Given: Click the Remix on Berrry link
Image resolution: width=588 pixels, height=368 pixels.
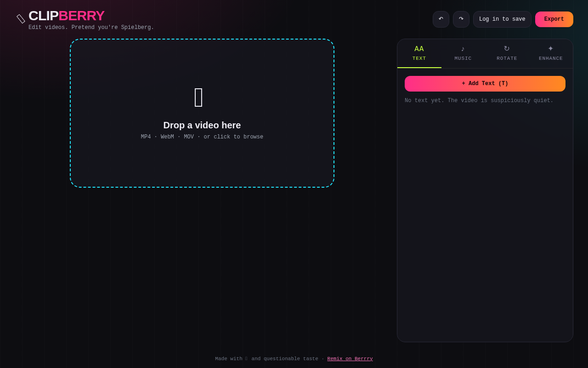Looking at the screenshot, I should click(350, 359).
